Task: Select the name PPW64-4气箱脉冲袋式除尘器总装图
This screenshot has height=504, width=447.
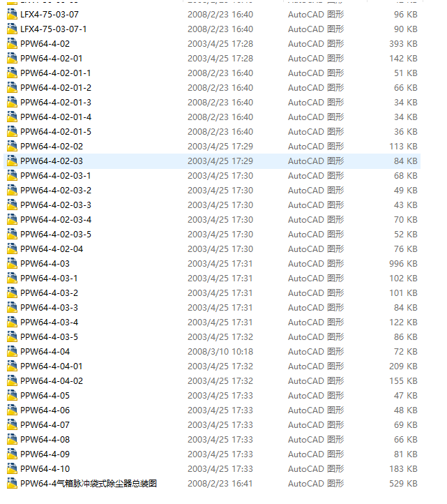Action: point(89,484)
